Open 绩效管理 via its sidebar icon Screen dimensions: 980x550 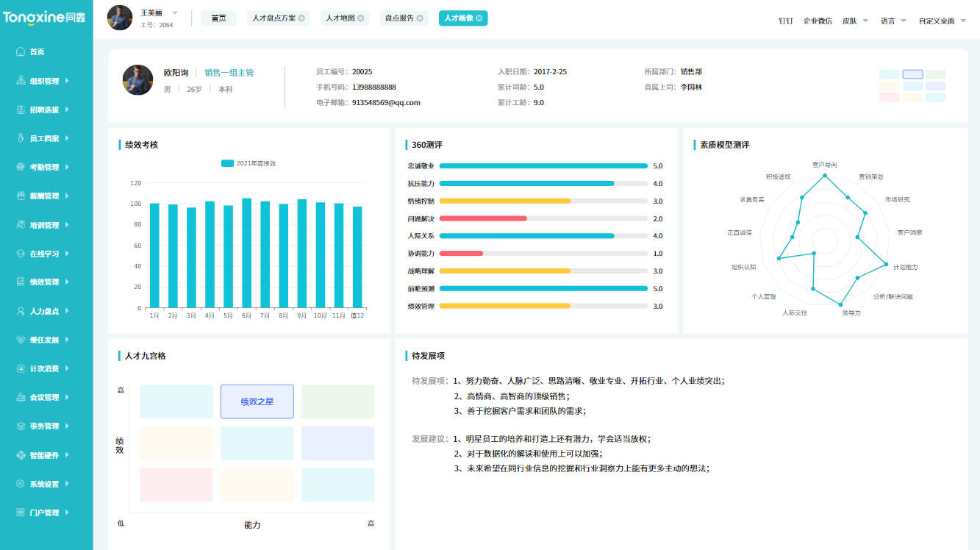click(18, 282)
